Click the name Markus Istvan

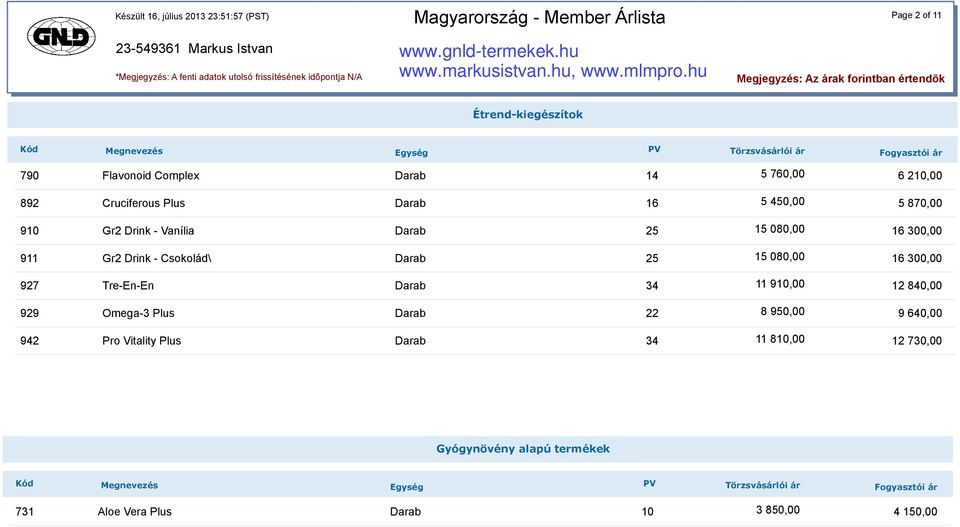click(230, 48)
